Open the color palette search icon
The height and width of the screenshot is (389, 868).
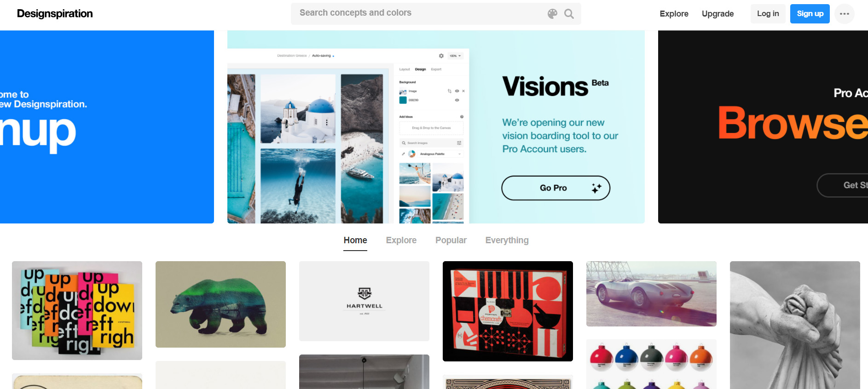click(552, 14)
